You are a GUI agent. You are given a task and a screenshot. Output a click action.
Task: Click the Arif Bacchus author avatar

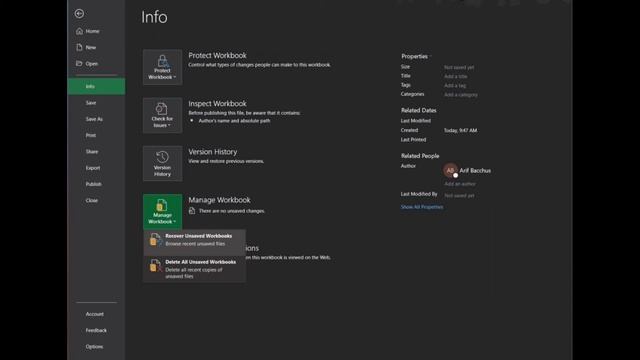451,170
